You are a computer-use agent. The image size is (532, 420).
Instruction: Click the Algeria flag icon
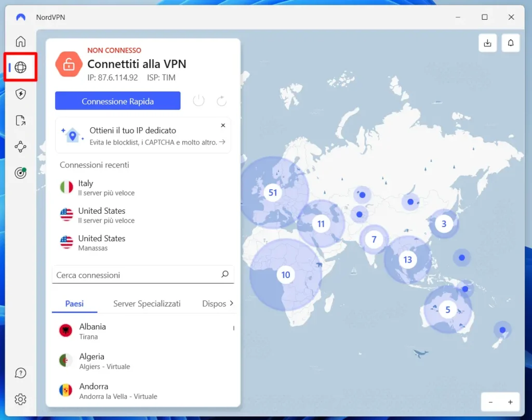[66, 360]
